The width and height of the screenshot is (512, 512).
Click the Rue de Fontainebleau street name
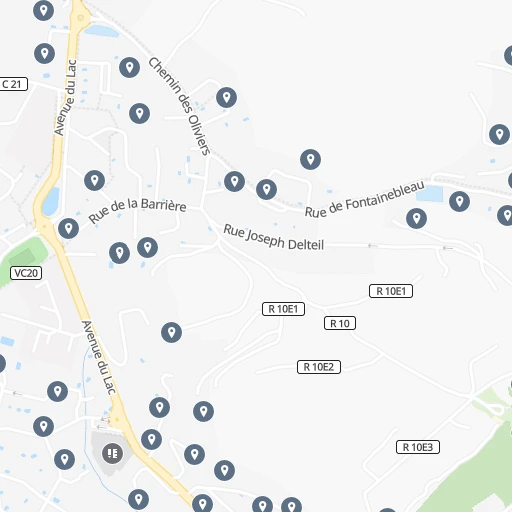365,199
